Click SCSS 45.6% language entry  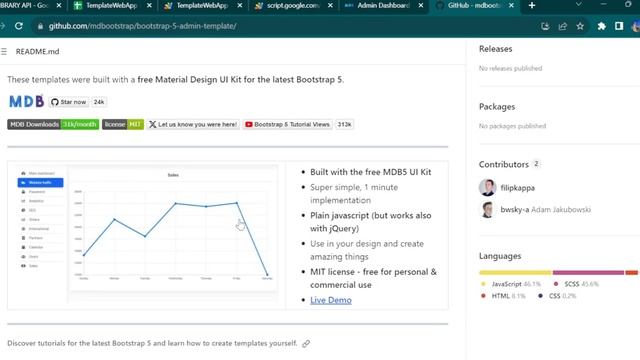tap(576, 284)
